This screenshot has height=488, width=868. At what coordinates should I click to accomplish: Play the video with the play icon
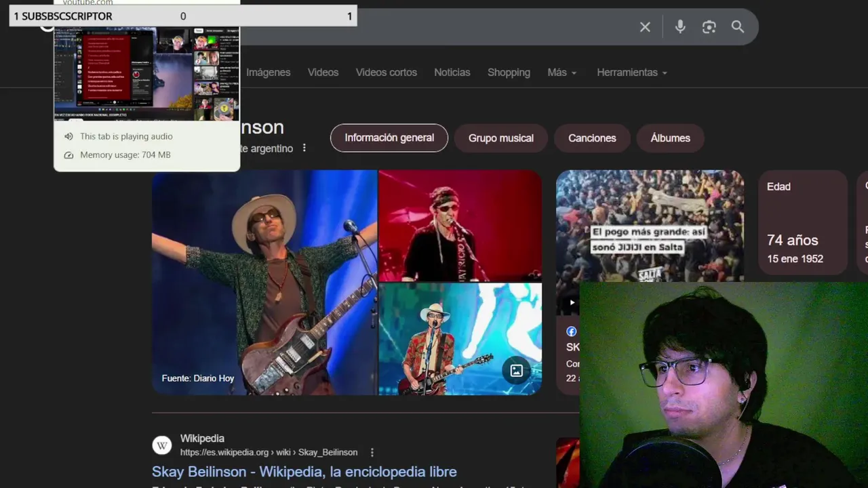point(572,303)
